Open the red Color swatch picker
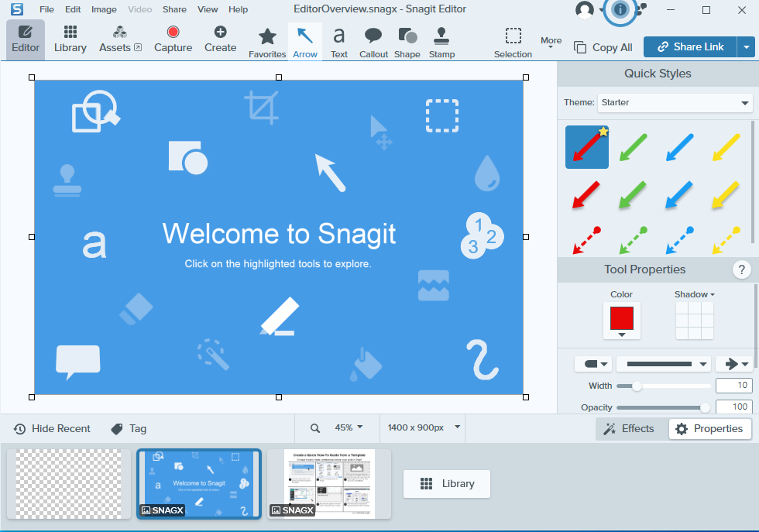The width and height of the screenshot is (759, 532). [x=621, y=320]
